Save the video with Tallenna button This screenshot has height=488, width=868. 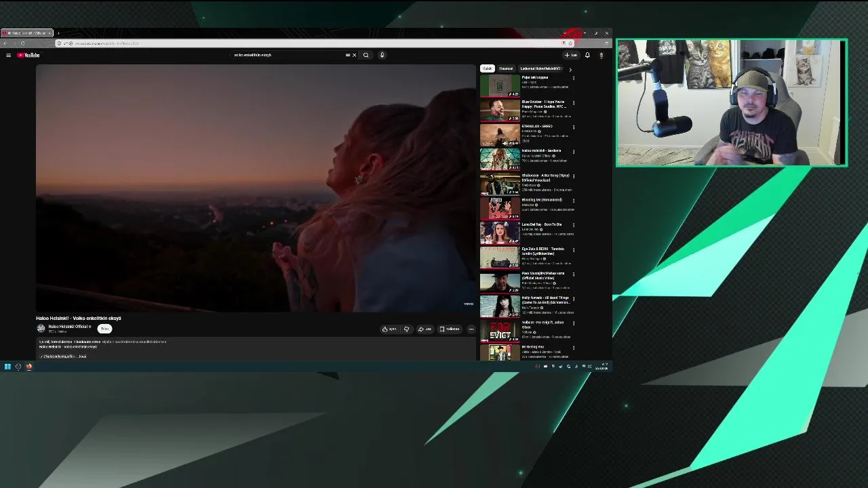click(450, 329)
